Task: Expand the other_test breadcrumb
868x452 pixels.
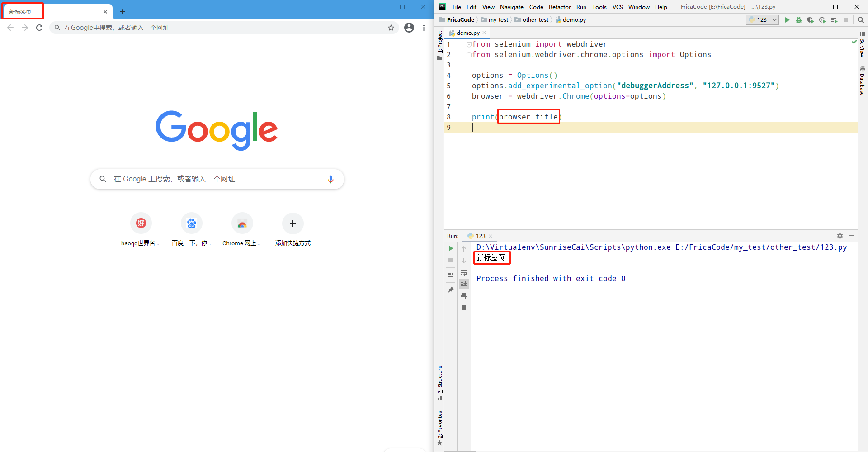Action: (535, 19)
